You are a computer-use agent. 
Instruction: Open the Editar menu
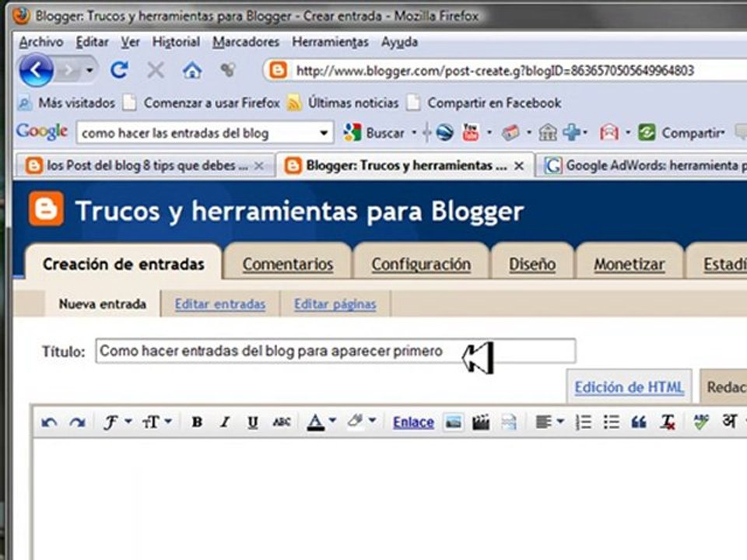pos(92,42)
